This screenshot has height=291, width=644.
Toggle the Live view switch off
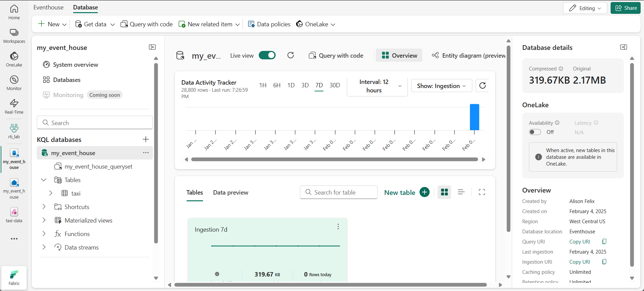[267, 55]
